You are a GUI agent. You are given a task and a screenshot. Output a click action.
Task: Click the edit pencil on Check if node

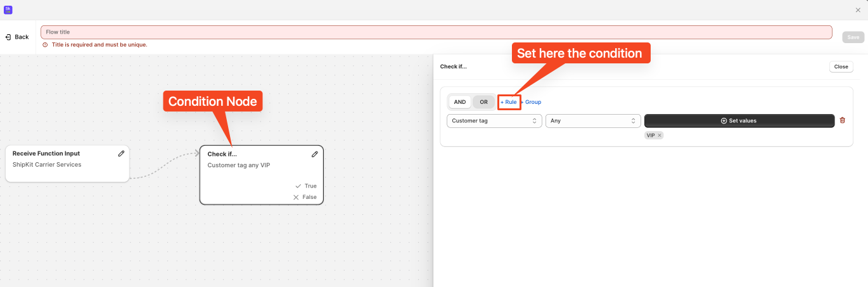click(315, 154)
